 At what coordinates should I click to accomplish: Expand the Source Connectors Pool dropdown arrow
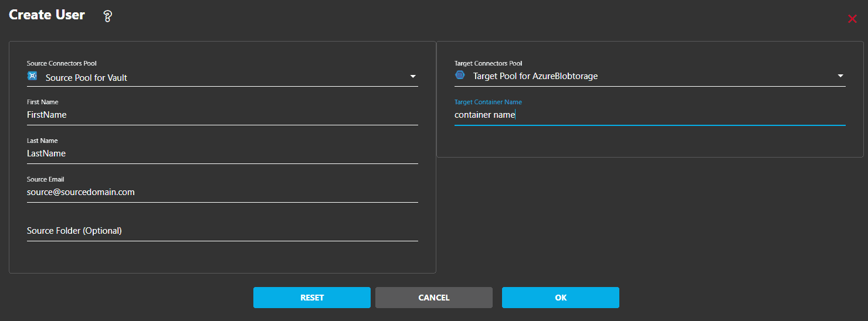(x=413, y=77)
